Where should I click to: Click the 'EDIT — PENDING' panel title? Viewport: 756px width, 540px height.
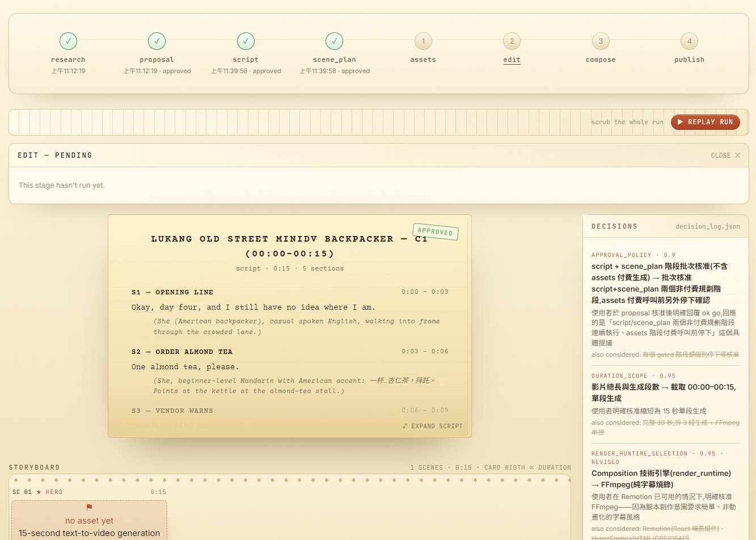pos(54,155)
